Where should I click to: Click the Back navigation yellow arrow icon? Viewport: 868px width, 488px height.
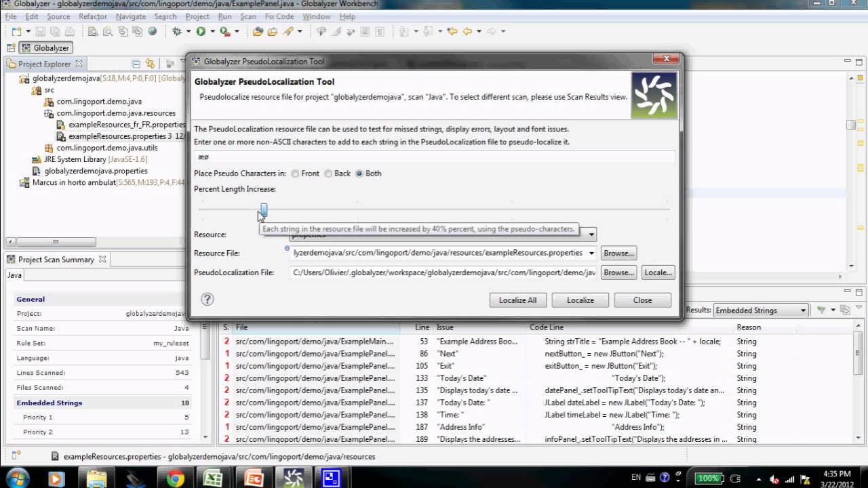click(x=467, y=31)
